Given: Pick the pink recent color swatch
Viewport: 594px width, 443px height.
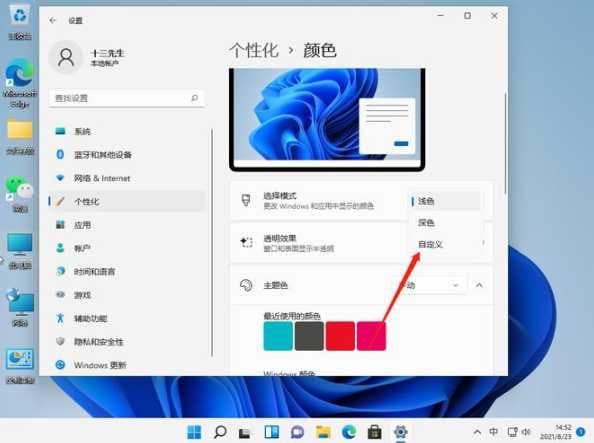Looking at the screenshot, I should tap(371, 336).
